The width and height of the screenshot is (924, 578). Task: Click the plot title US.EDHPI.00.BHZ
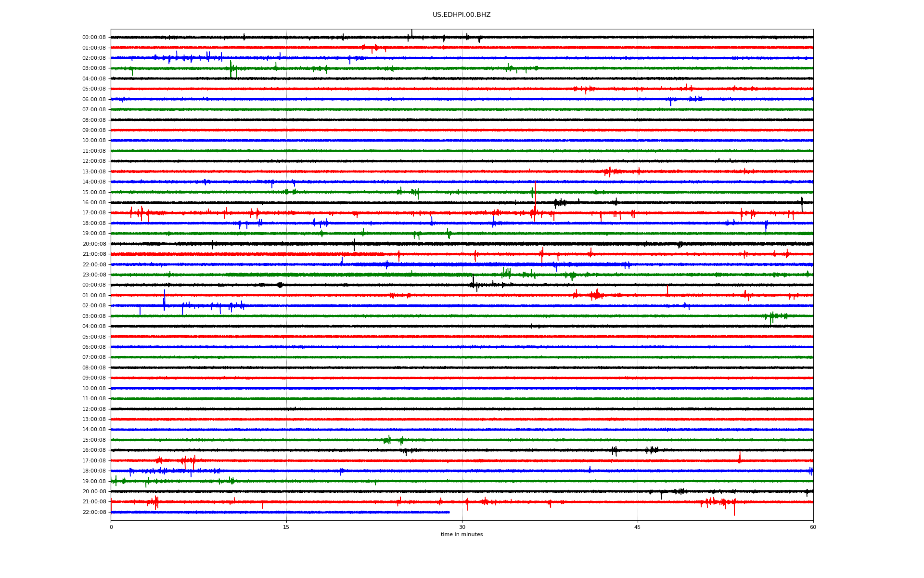(x=462, y=15)
